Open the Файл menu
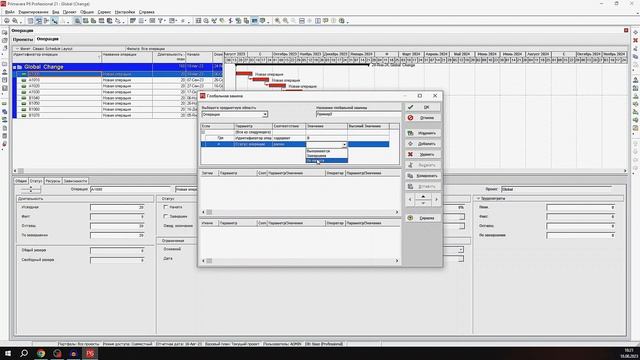 (10, 12)
